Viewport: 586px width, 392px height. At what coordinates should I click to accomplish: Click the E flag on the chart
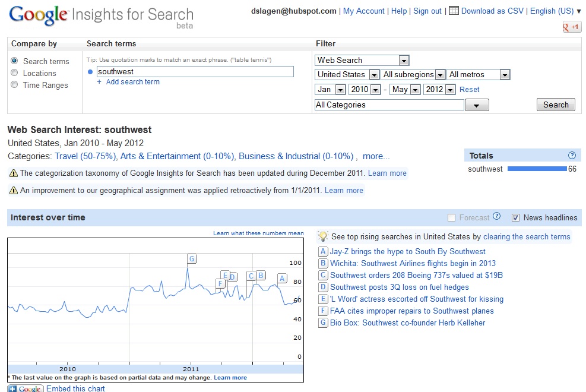coord(225,276)
